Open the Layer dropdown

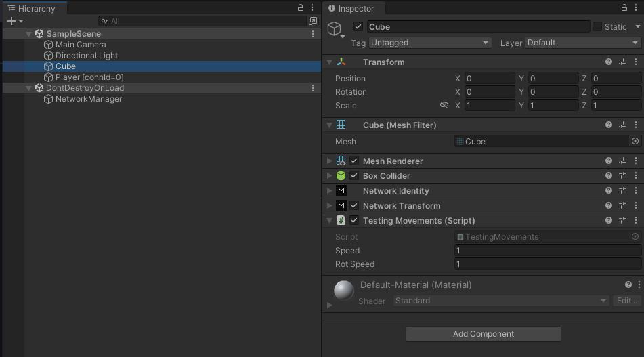click(583, 43)
